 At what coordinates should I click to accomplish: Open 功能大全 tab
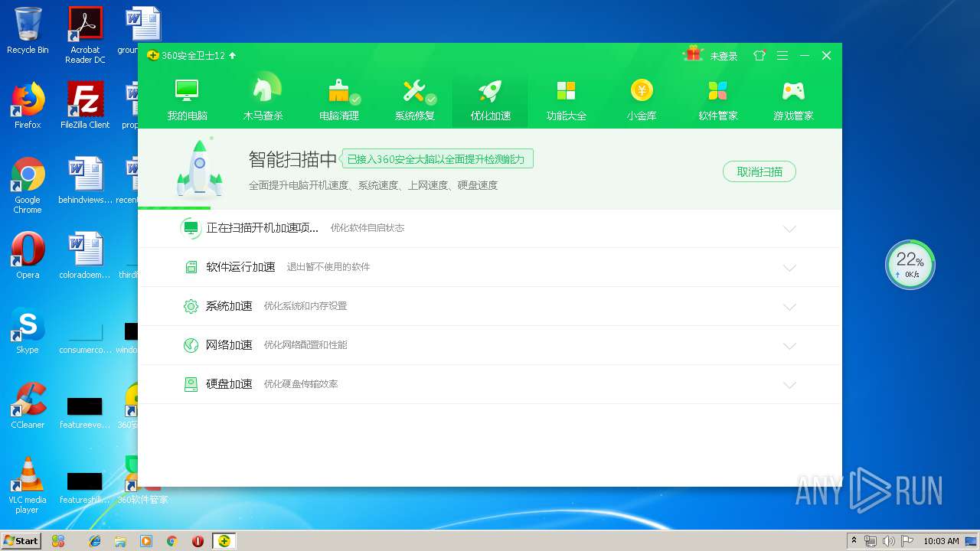[x=566, y=99]
